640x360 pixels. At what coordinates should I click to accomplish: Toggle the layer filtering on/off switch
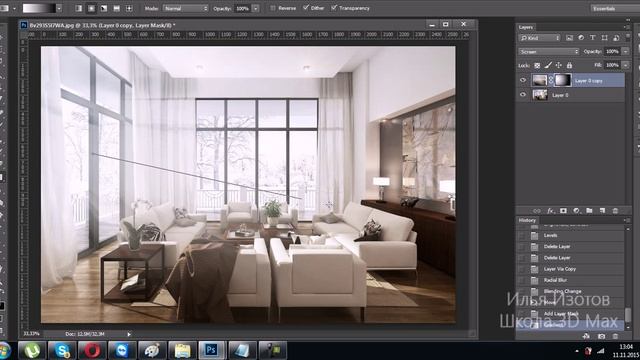point(628,37)
